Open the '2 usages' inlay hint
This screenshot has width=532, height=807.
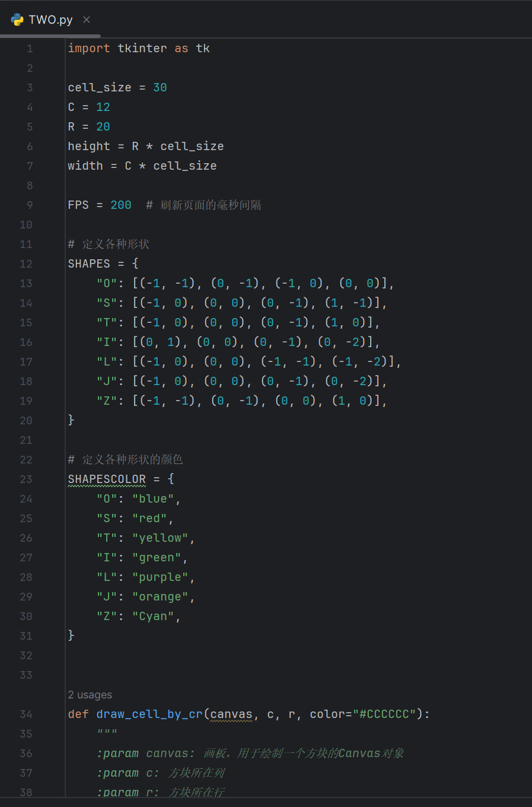tap(90, 695)
